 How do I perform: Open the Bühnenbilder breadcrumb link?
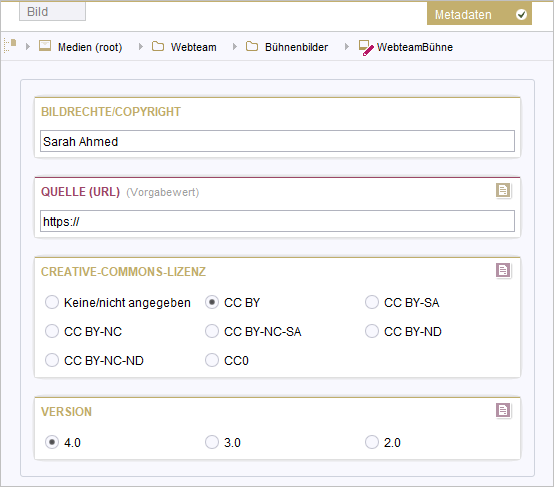tap(296, 47)
